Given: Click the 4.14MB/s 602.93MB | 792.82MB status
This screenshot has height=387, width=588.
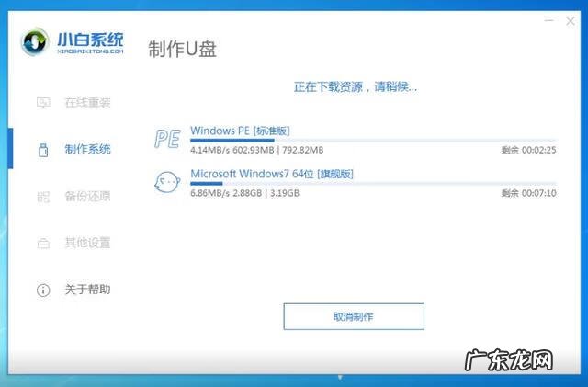Looking at the screenshot, I should 257,150.
